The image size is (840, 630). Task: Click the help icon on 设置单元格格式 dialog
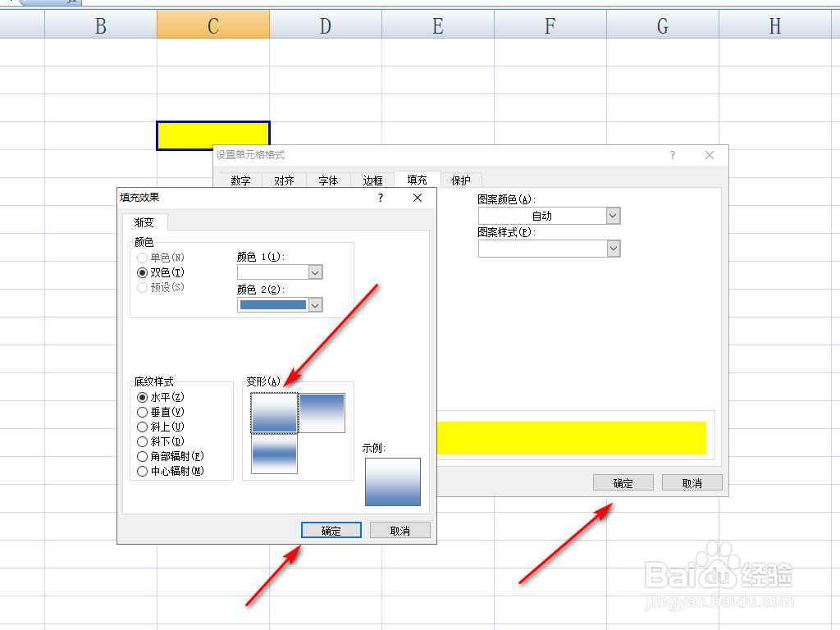(x=672, y=155)
